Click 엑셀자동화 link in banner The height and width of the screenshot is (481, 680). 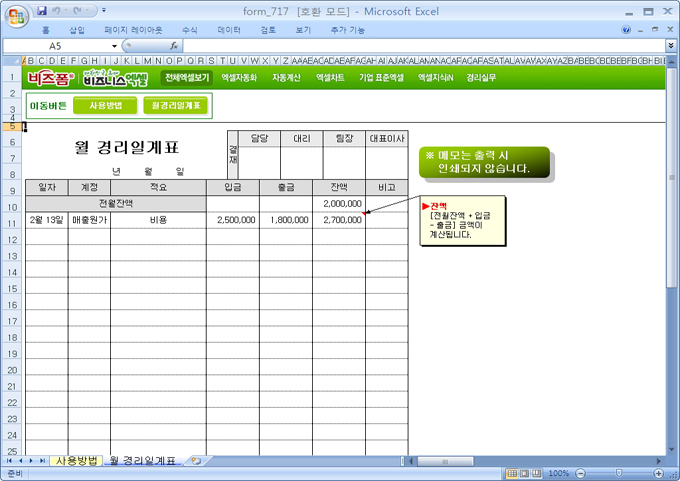[239, 78]
